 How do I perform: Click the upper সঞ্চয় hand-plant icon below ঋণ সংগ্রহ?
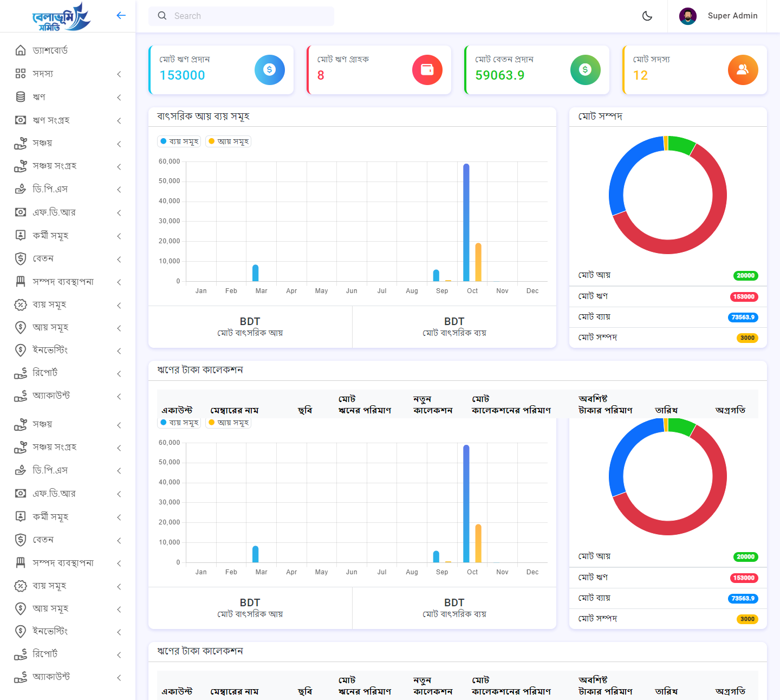point(21,143)
